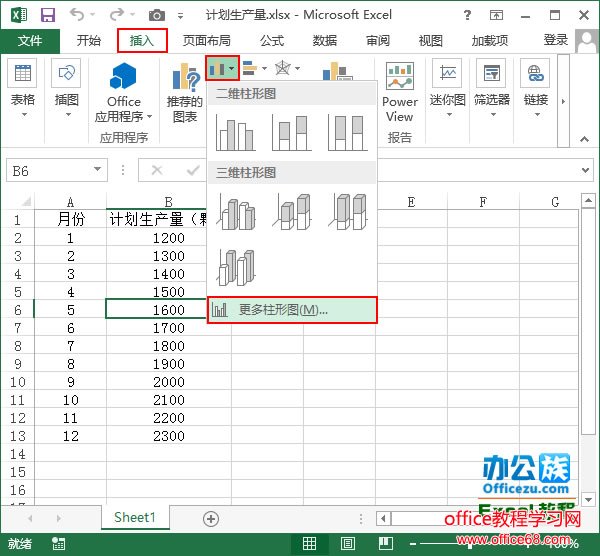600x556 pixels.
Task: Switch to the 开始 home tab
Action: (88, 40)
